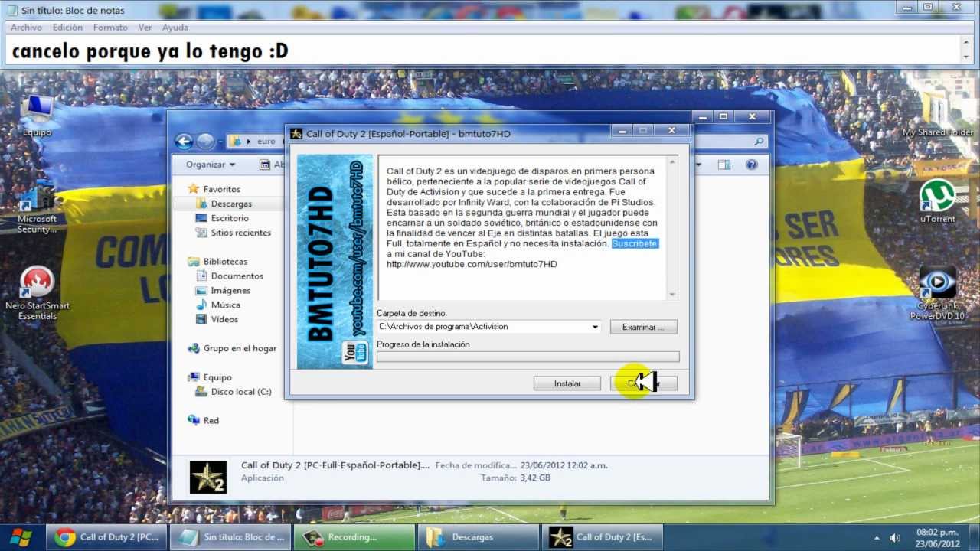980x551 pixels.
Task: Open Notepad Ayuda menu
Action: pos(175,28)
